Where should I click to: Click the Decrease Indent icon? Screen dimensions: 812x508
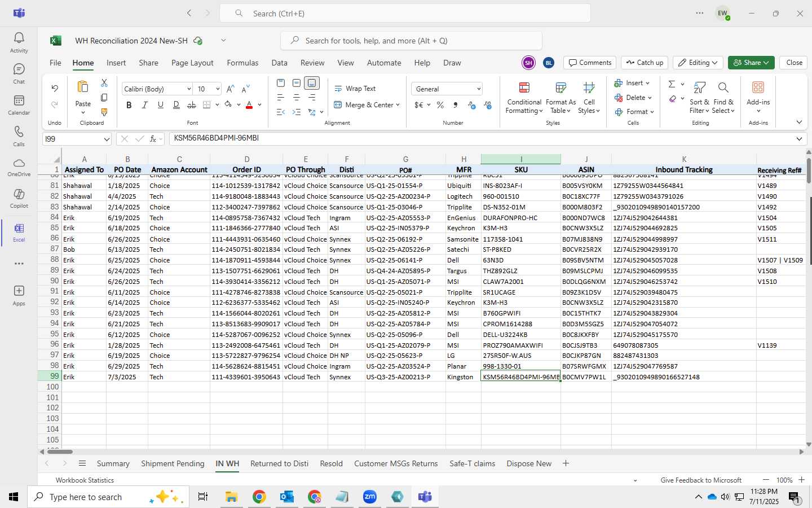(281, 112)
